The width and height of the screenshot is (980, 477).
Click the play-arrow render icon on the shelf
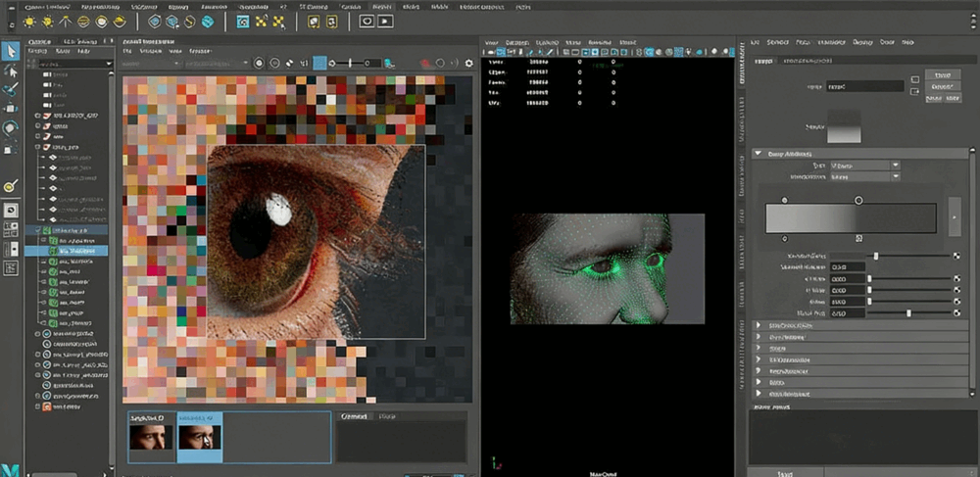pos(385,21)
